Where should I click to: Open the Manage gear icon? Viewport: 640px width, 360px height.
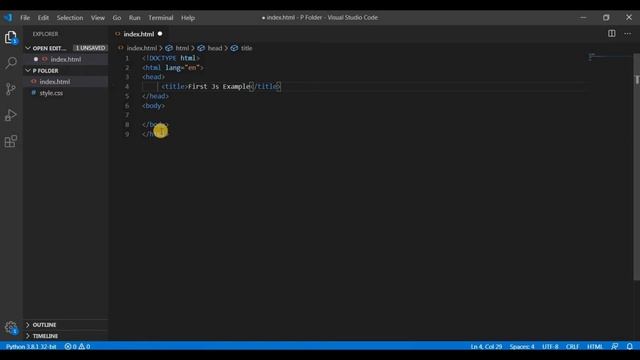11,327
